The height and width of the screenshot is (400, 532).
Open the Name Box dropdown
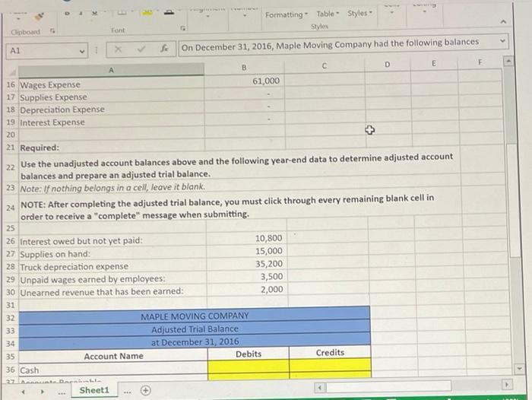click(x=82, y=51)
